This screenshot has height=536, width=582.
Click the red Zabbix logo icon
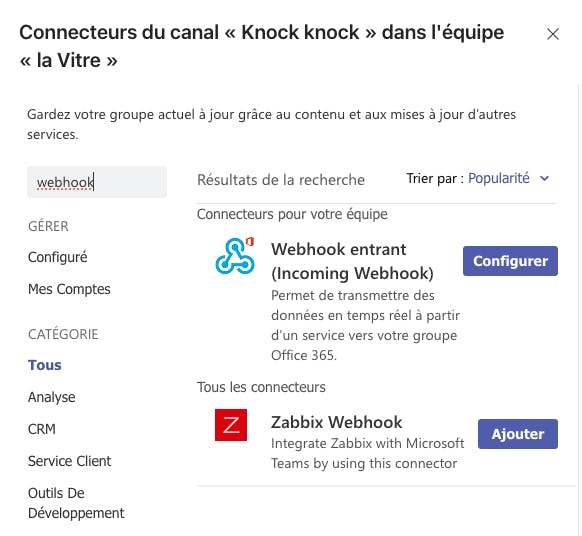[231, 425]
